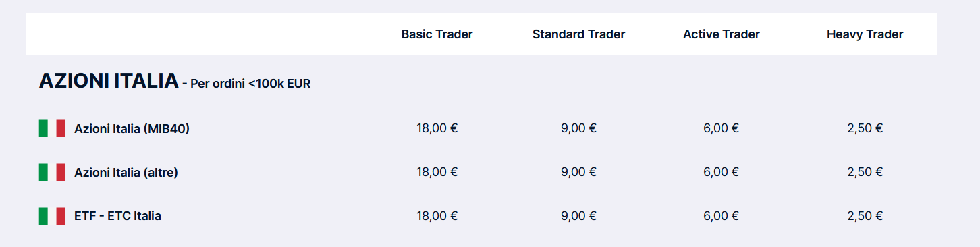Open the Azioni Italia (MIB40) row label
Screen dimensions: 980x247
click(132, 128)
